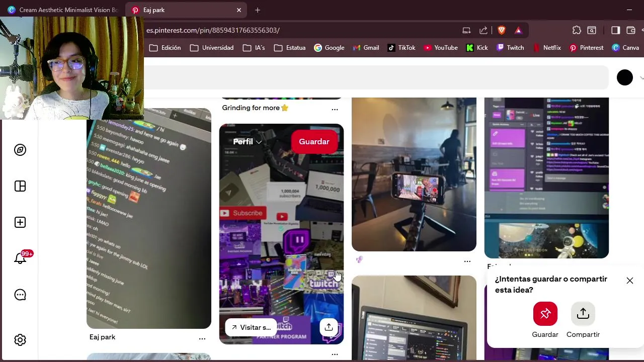Expand the Perfil board dropdown
Screen dimensions: 644x362
tap(248, 142)
